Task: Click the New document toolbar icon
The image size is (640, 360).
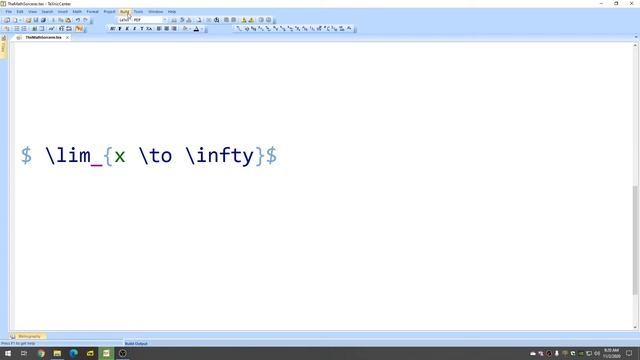Action: coord(15,20)
